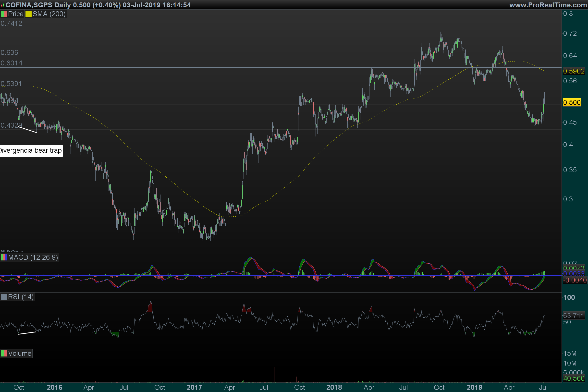Image resolution: width=588 pixels, height=392 pixels.
Task: Select the Volume panel label
Action: (20, 354)
